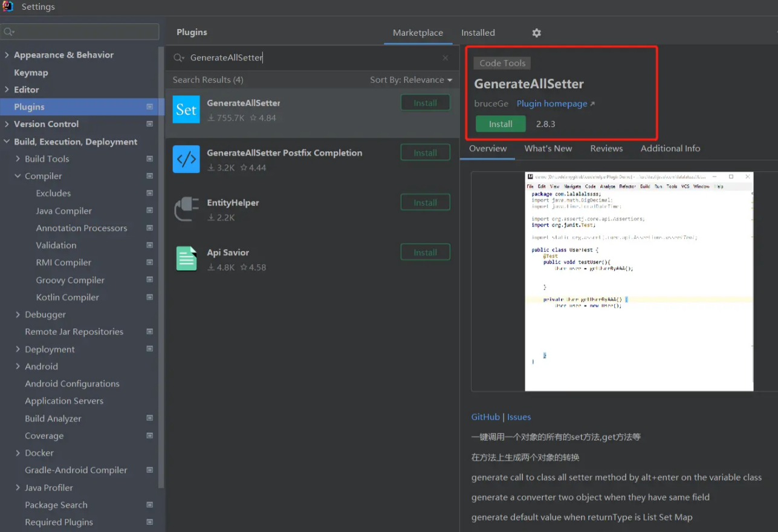Install the EntityHelper plugin
Image resolution: width=778 pixels, height=532 pixels.
(x=425, y=203)
